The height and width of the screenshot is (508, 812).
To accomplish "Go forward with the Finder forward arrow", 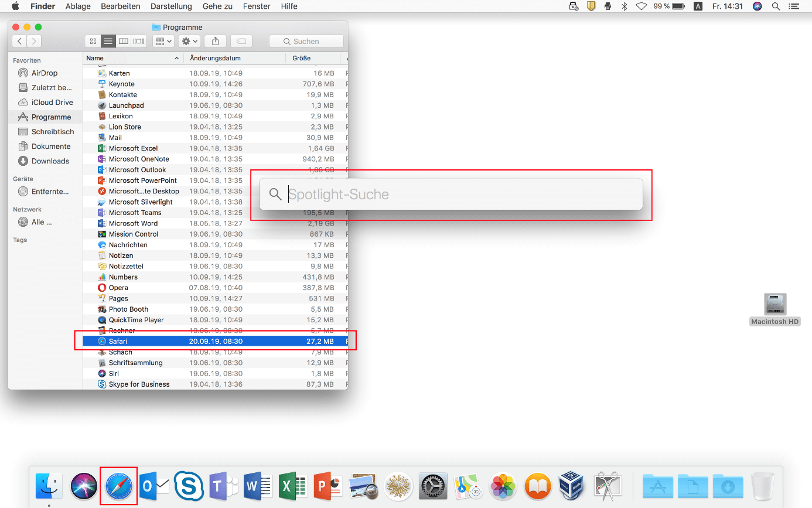I will coord(35,41).
